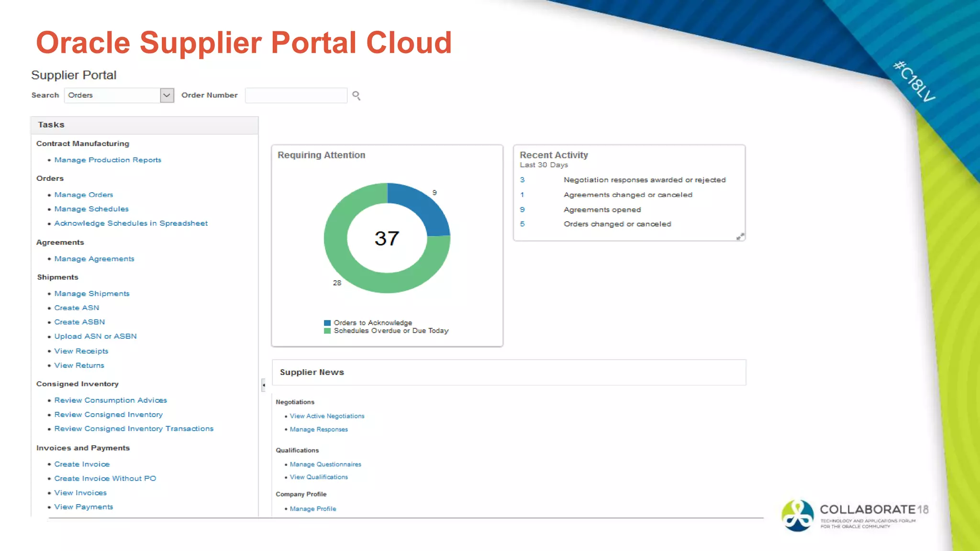The image size is (980, 551).
Task: Open Manage Agreements link
Action: [94, 259]
